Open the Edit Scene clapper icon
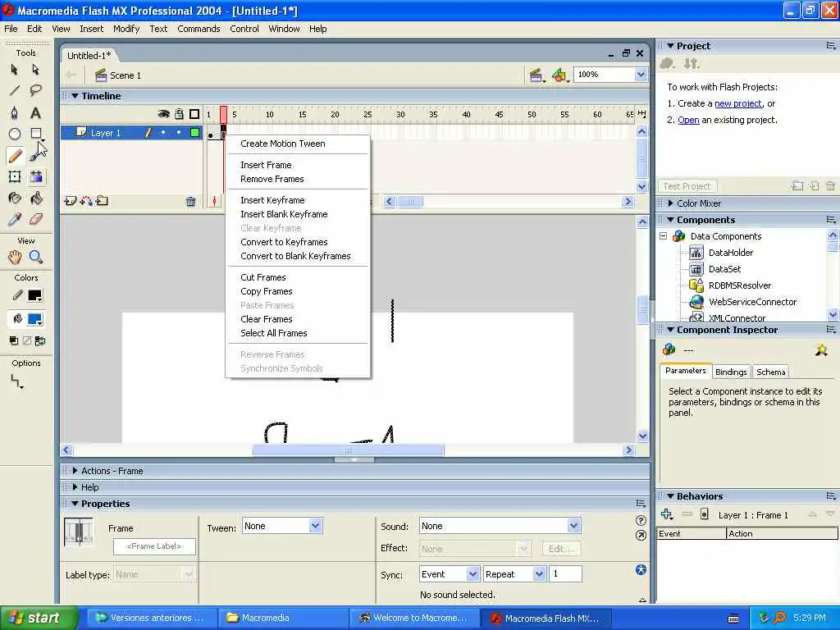This screenshot has height=630, width=840. (x=536, y=75)
